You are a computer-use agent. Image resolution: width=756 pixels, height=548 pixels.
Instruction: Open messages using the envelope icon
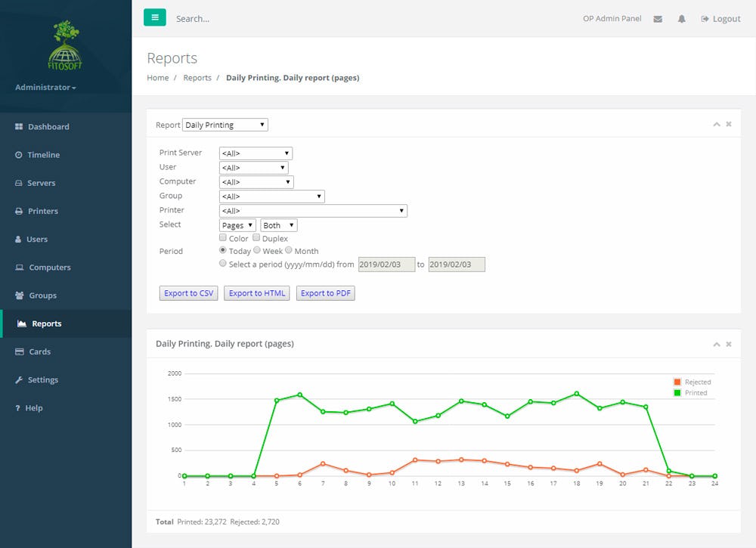point(657,18)
